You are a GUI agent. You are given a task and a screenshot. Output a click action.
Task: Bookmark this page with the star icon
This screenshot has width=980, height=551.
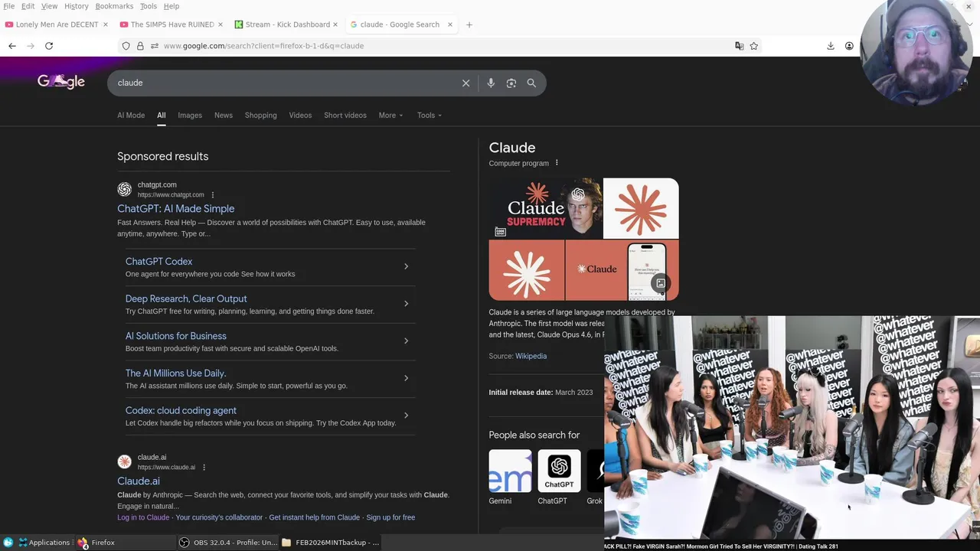tap(754, 46)
